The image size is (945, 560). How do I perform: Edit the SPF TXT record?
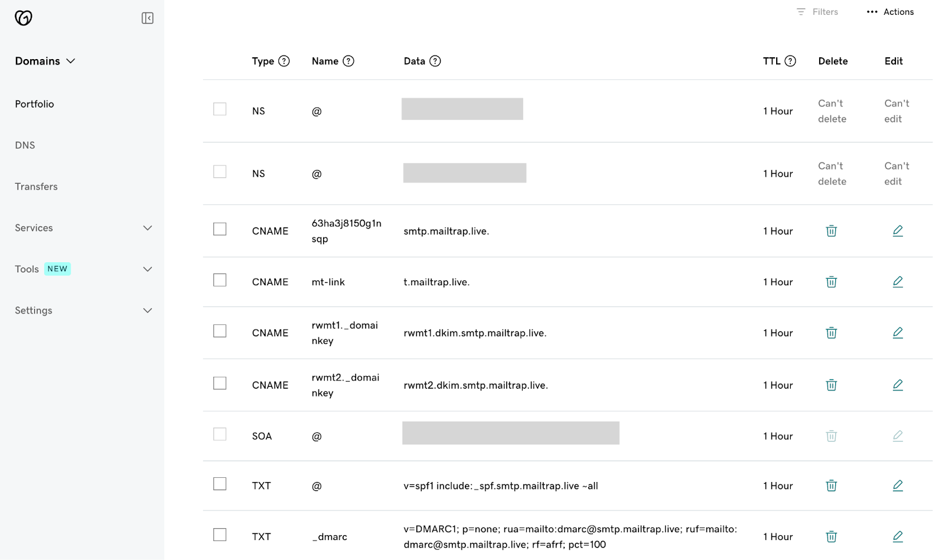pyautogui.click(x=898, y=485)
